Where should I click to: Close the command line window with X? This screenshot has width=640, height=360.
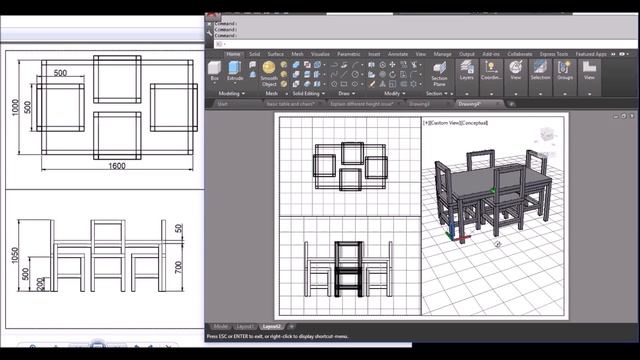click(210, 24)
